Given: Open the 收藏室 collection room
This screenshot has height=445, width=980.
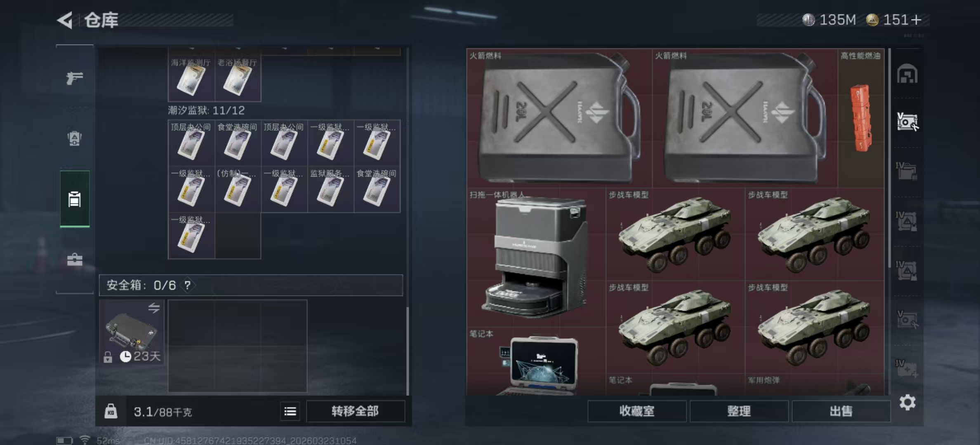Looking at the screenshot, I should pyautogui.click(x=637, y=411).
